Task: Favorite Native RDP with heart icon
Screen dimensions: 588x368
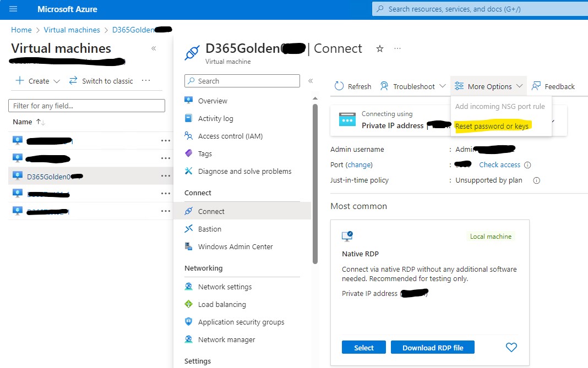Action: tap(511, 348)
